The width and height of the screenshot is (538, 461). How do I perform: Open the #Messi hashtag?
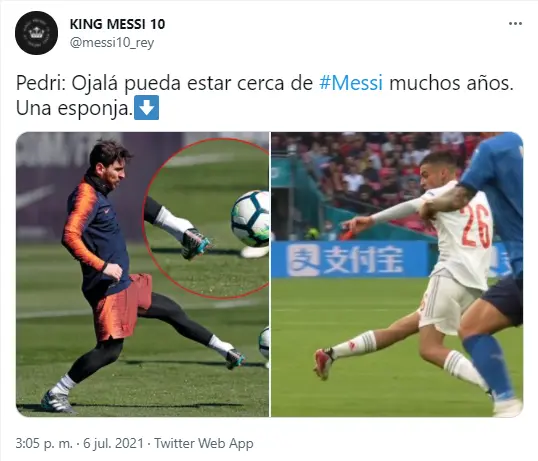[351, 83]
